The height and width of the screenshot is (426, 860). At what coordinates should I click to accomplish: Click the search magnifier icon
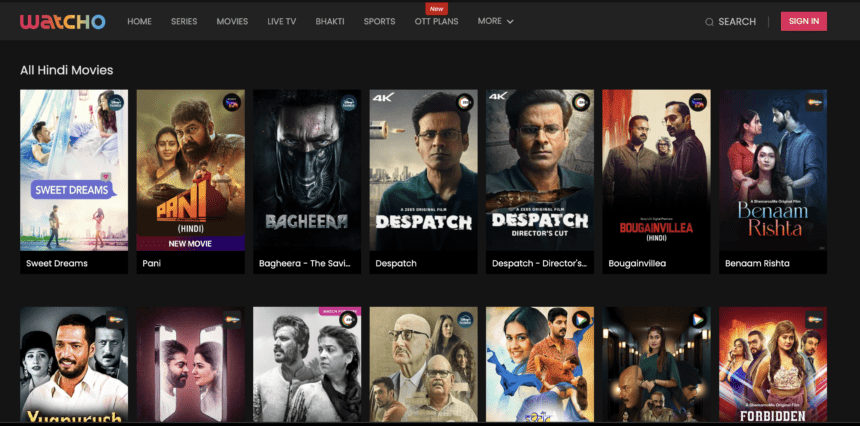coord(709,22)
